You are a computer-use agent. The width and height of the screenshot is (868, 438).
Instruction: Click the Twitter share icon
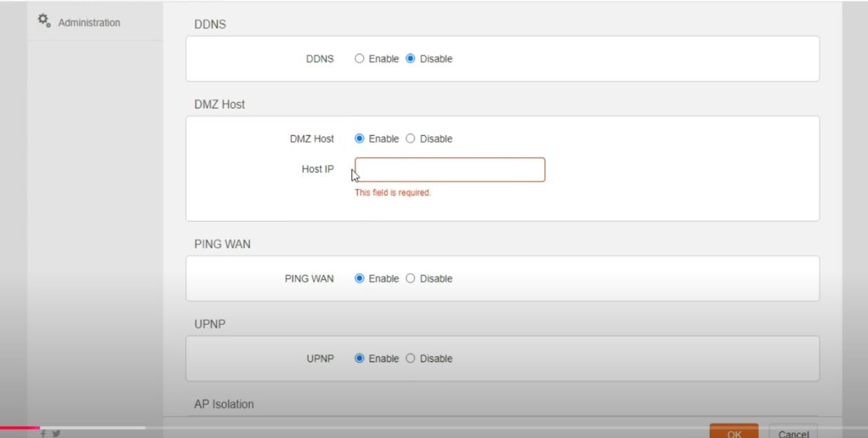pos(56,434)
